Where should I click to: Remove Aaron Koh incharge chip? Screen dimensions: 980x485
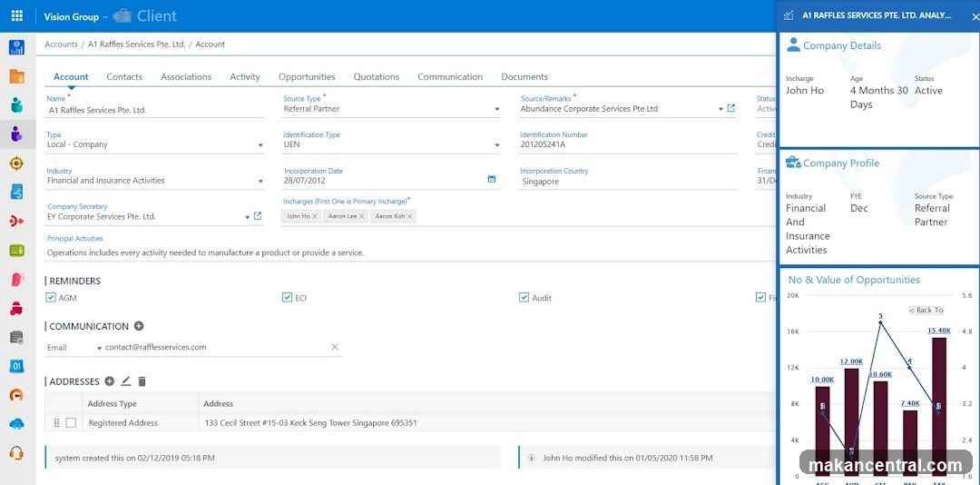click(409, 216)
